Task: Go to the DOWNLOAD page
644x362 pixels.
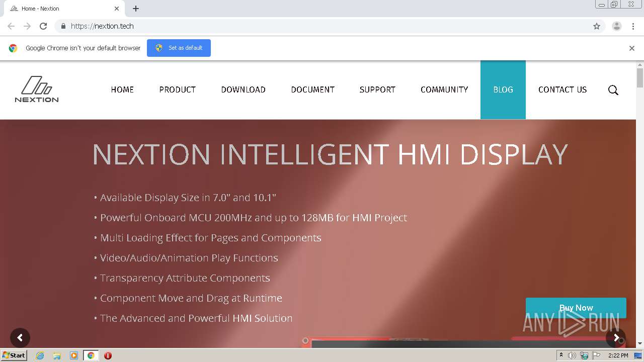Action: (244, 89)
